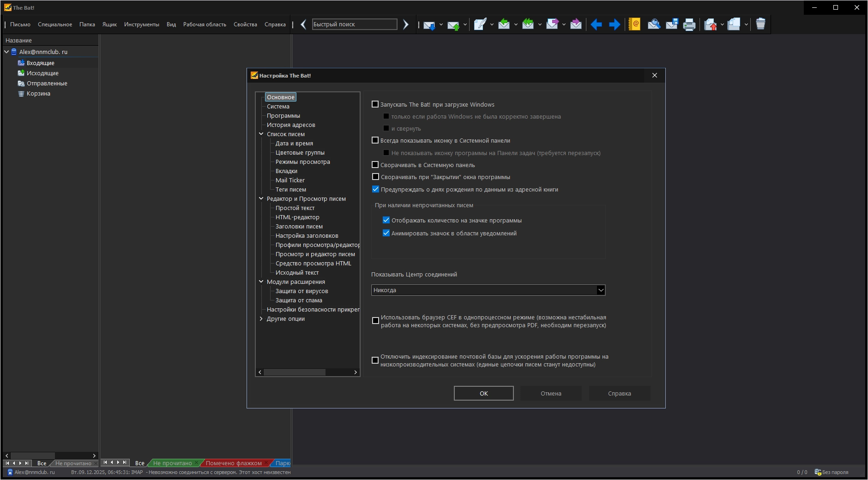Viewport: 868px width, 480px height.
Task: Click the Print message icon
Action: [x=689, y=24]
